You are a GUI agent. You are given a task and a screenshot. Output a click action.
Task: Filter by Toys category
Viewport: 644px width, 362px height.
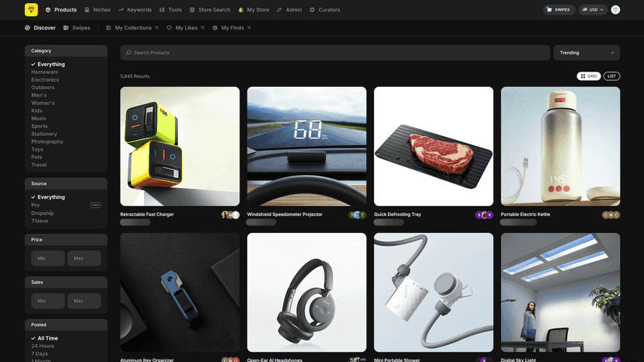tap(37, 149)
